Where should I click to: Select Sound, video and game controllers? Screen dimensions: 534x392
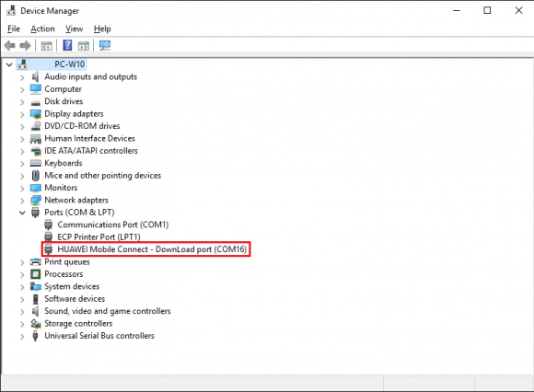[x=108, y=311]
